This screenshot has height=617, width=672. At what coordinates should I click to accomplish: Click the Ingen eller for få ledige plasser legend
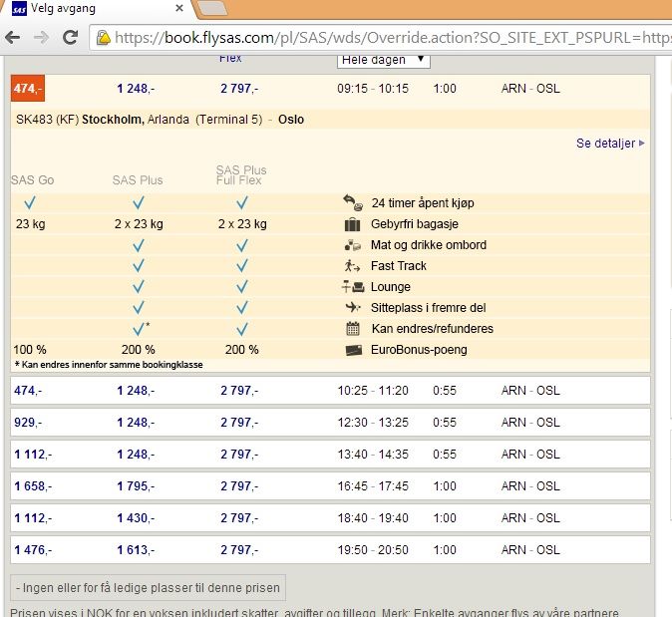148,588
